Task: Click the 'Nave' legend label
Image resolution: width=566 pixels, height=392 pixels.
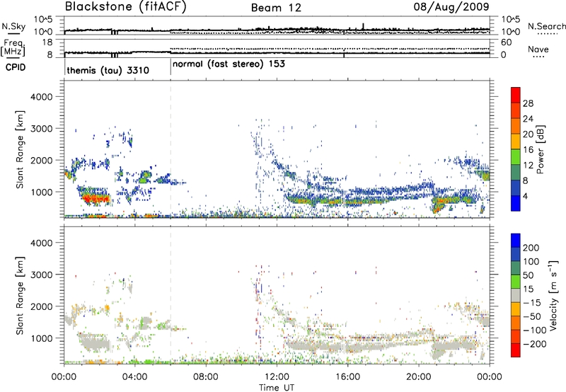Action: [538, 50]
